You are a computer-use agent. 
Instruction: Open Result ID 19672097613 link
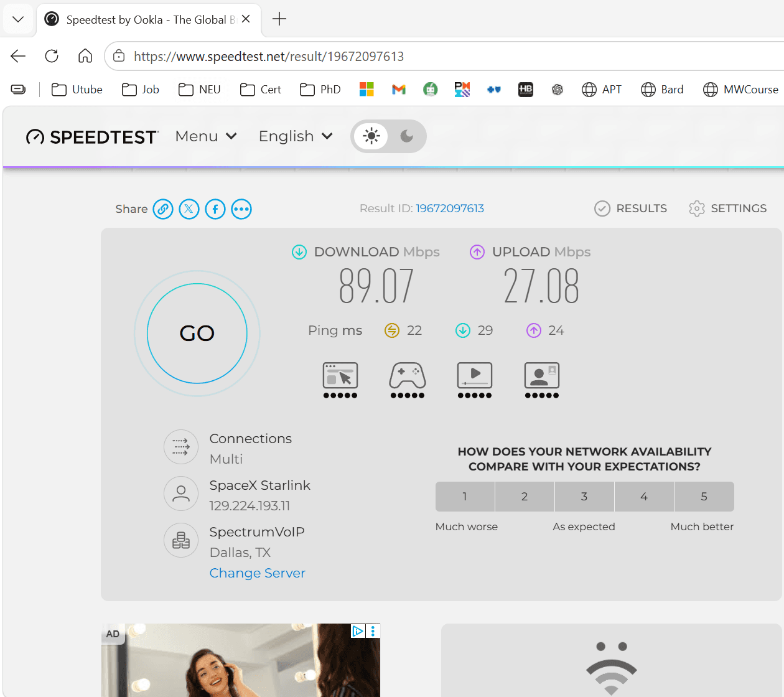click(450, 208)
